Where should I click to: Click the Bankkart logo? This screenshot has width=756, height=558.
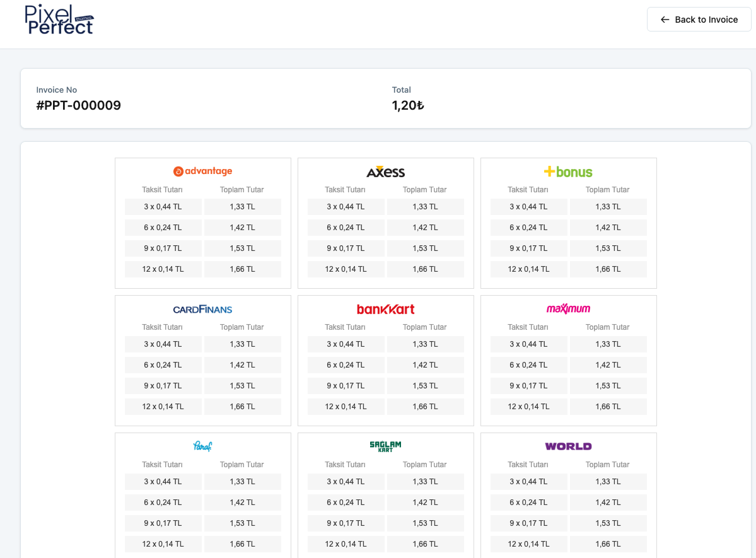[x=385, y=310]
